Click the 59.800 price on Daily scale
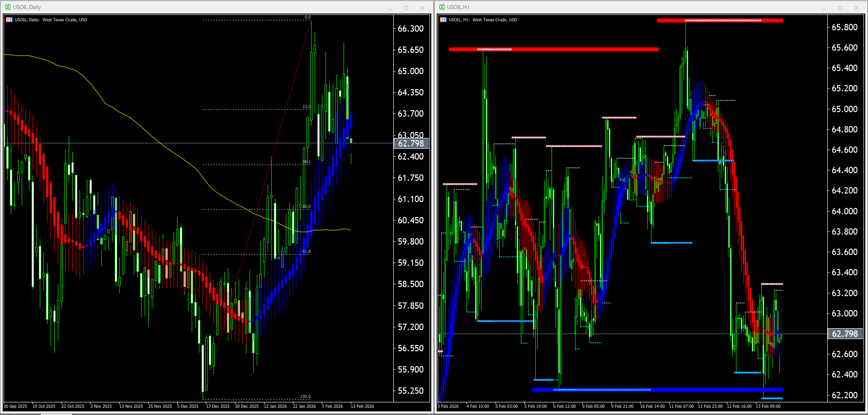Image resolution: width=868 pixels, height=415 pixels. tap(410, 241)
